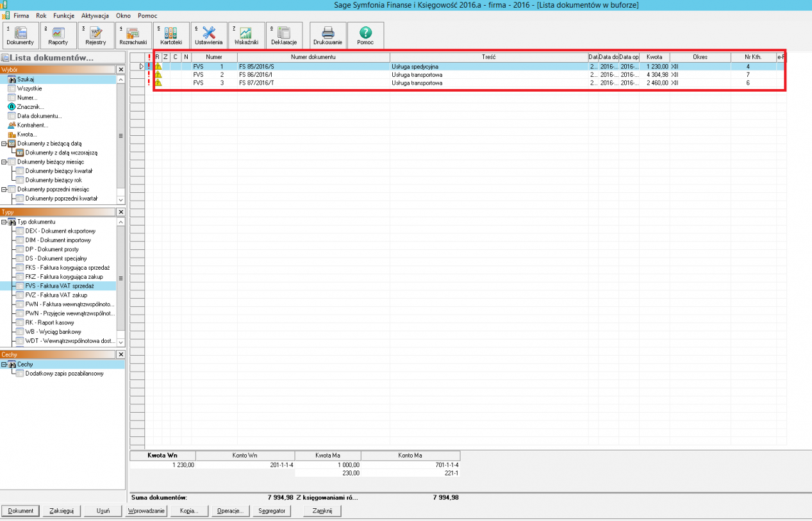This screenshot has height=521, width=812.
Task: Click the Raporty toolbar icon
Action: point(58,35)
